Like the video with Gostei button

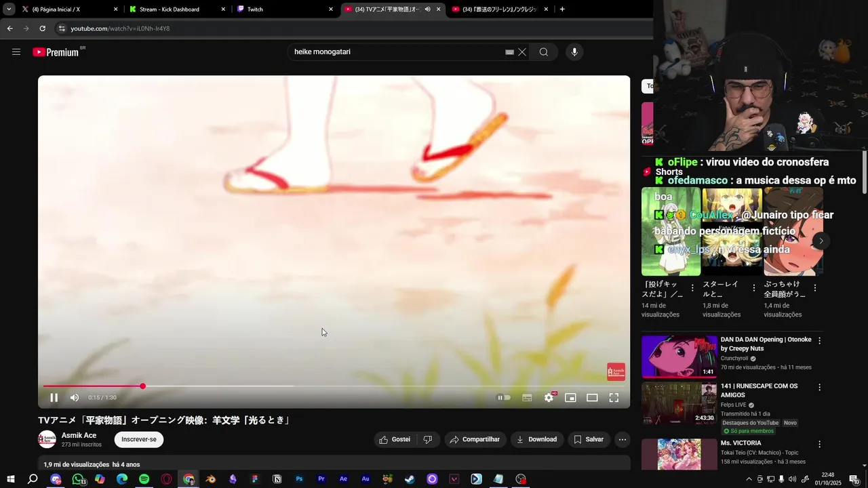click(x=395, y=439)
